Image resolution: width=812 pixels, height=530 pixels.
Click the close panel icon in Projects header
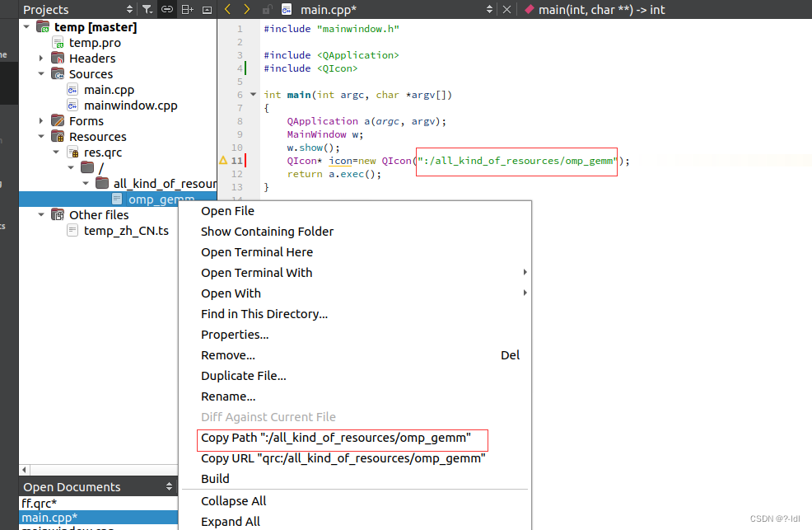pos(207,9)
